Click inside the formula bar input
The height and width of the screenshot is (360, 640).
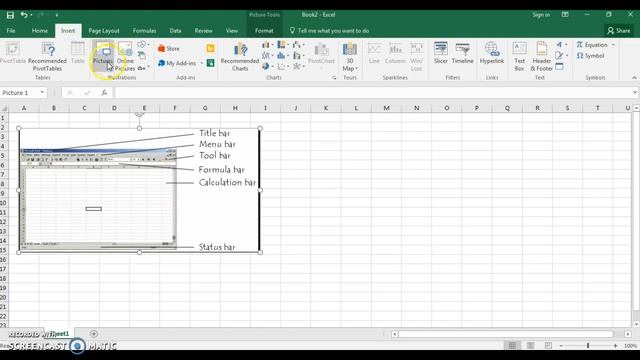(x=372, y=93)
